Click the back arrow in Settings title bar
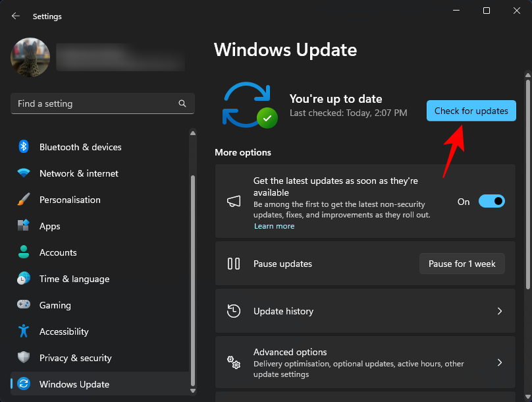The image size is (532, 402). click(x=16, y=16)
